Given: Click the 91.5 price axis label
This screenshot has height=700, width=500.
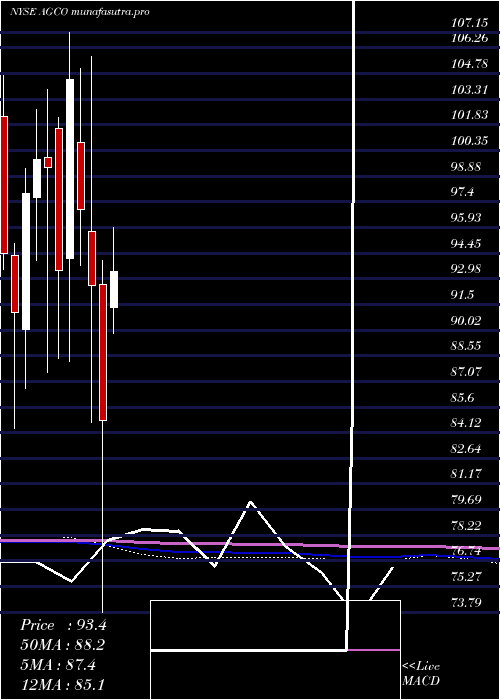Looking at the screenshot, I should (463, 295).
